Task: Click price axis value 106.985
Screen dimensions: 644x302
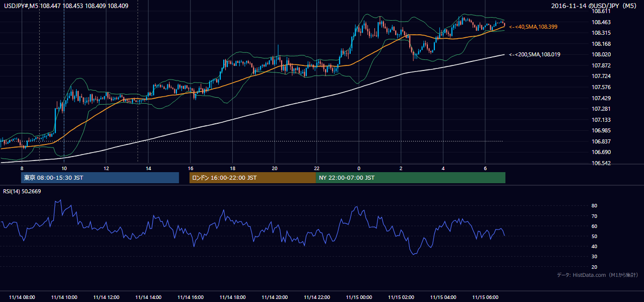Action: 601,130
